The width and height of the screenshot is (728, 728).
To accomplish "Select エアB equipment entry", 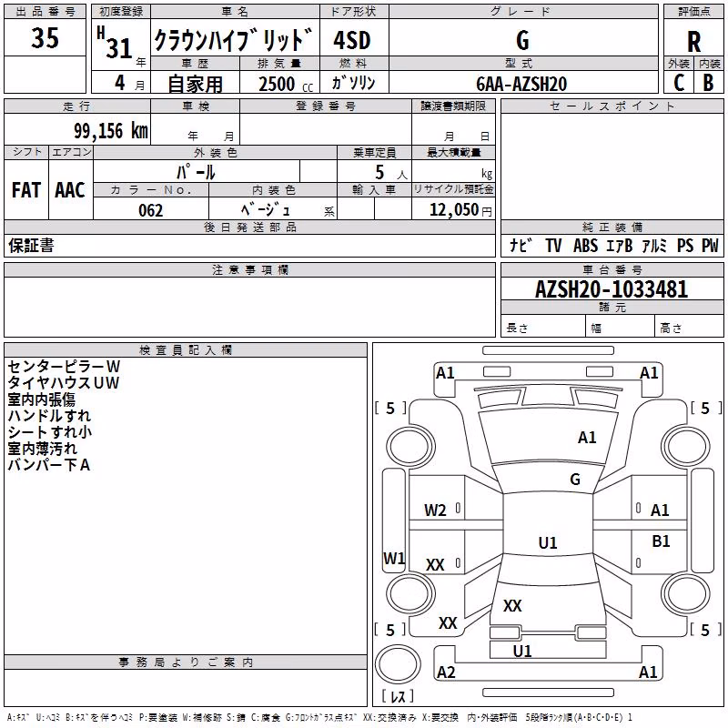I will pos(620,245).
